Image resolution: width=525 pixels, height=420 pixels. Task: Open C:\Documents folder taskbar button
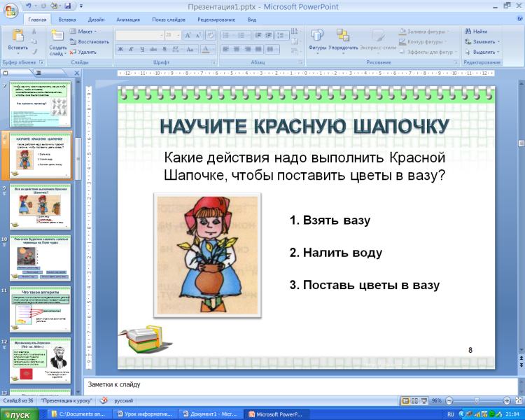point(78,414)
